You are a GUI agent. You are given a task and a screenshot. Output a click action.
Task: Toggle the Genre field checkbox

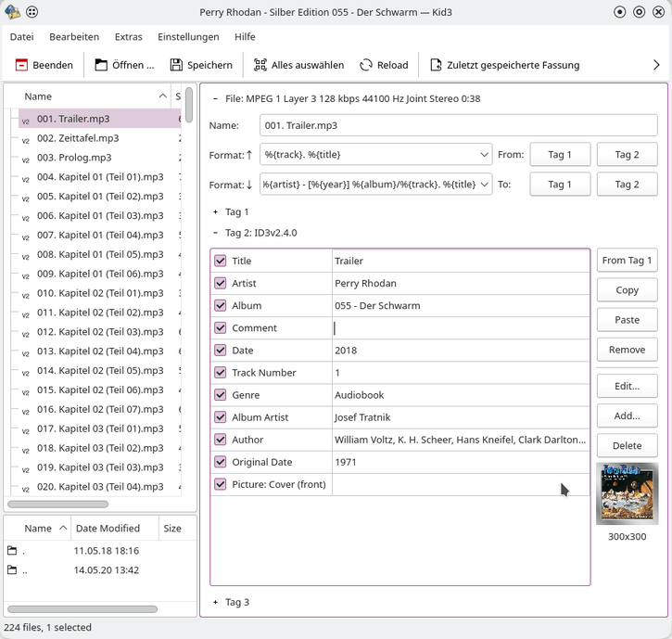click(221, 394)
